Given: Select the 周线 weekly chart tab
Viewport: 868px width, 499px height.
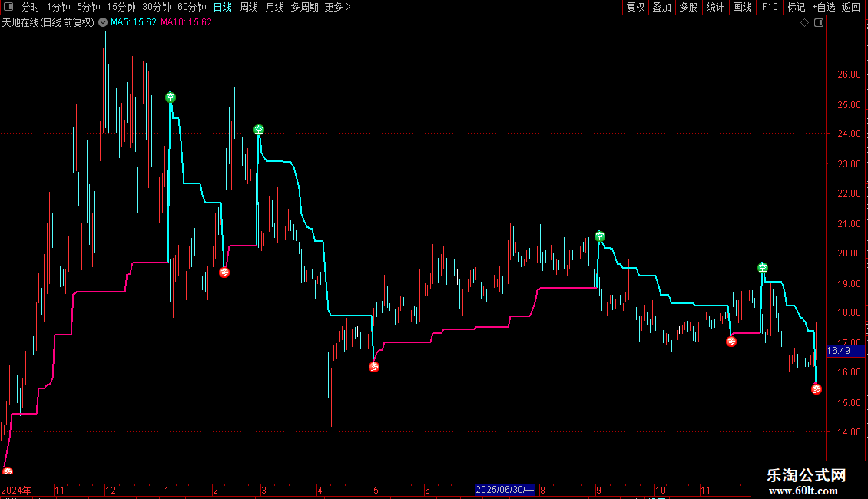Looking at the screenshot, I should pos(249,7).
